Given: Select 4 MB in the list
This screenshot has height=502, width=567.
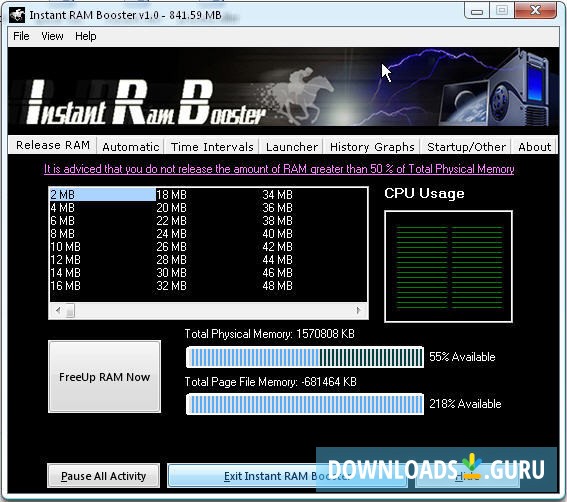Looking at the screenshot, I should (62, 208).
